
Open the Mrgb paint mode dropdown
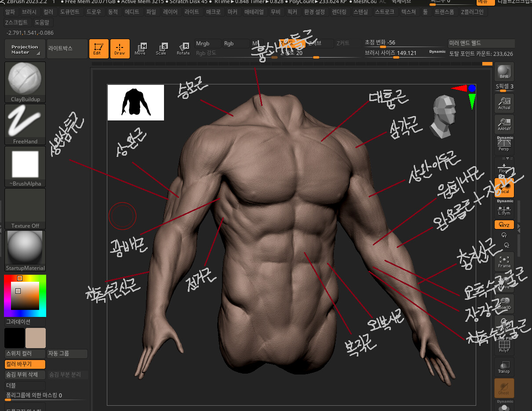pyautogui.click(x=207, y=44)
